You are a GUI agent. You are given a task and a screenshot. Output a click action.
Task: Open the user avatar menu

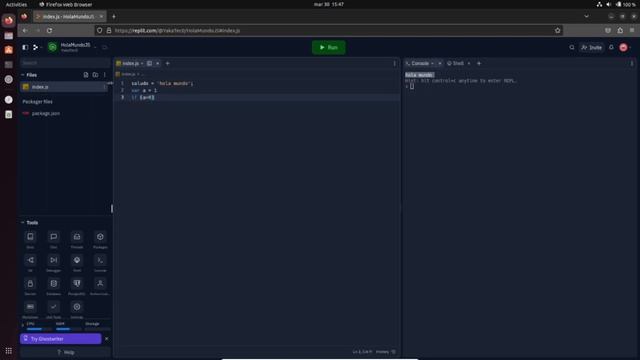tap(623, 47)
